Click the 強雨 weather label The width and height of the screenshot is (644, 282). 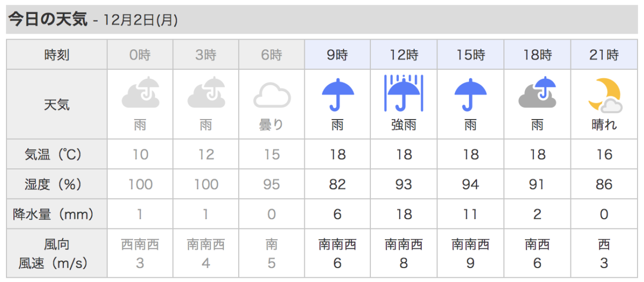point(404,125)
